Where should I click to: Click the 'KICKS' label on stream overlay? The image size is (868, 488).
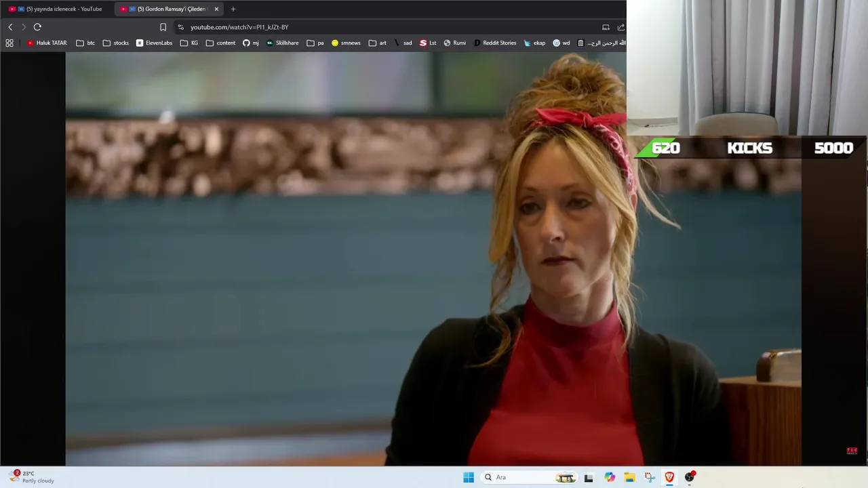[749, 148]
